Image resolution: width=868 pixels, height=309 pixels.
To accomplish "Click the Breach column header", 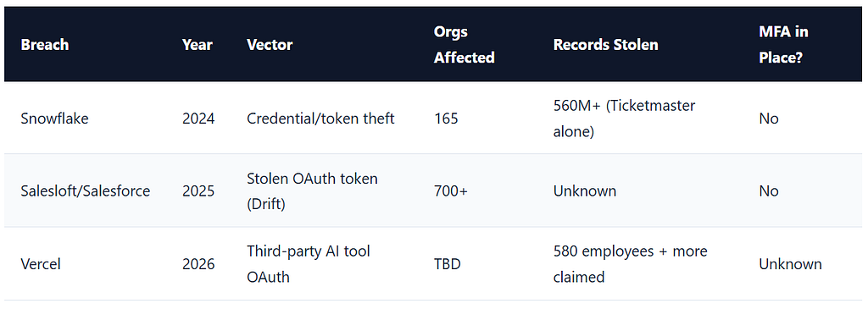I will 44,45.
